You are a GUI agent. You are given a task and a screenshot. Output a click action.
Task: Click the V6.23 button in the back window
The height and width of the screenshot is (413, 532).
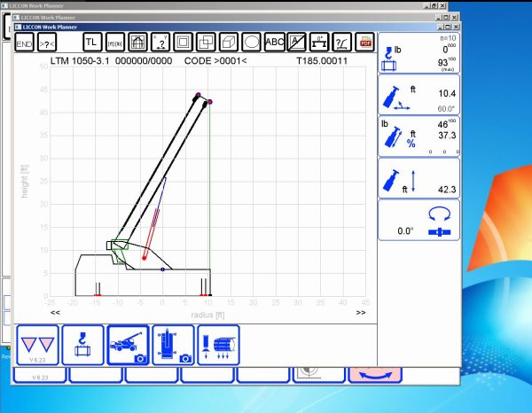point(40,375)
